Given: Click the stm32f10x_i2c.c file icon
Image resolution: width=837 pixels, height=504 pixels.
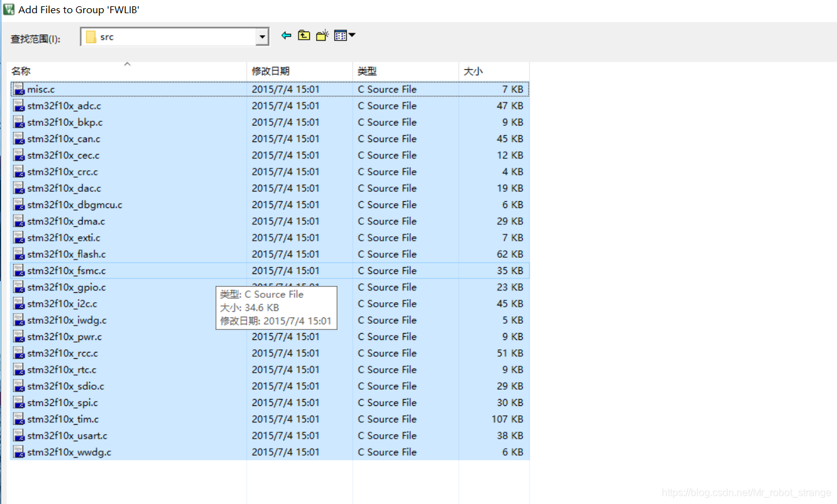Looking at the screenshot, I should pyautogui.click(x=19, y=304).
